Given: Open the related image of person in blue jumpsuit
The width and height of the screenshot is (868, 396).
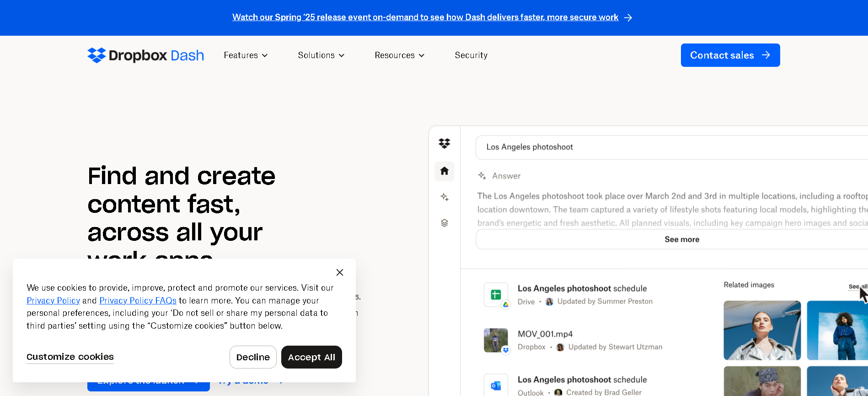Looking at the screenshot, I should [837, 330].
